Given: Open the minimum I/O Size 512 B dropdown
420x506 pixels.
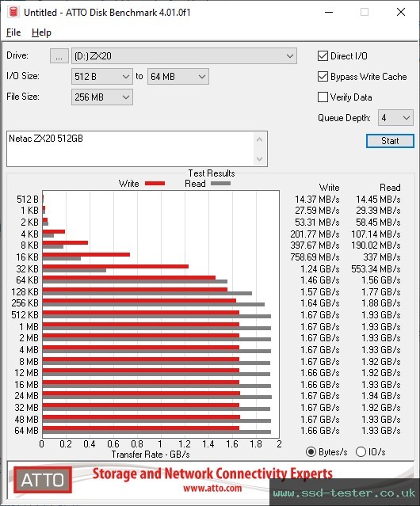Looking at the screenshot, I should pyautogui.click(x=102, y=77).
